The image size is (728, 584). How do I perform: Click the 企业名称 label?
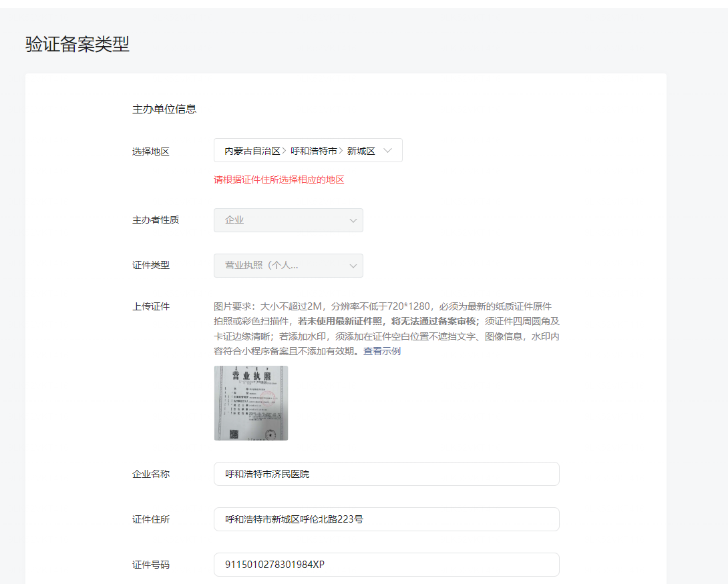pyautogui.click(x=151, y=474)
